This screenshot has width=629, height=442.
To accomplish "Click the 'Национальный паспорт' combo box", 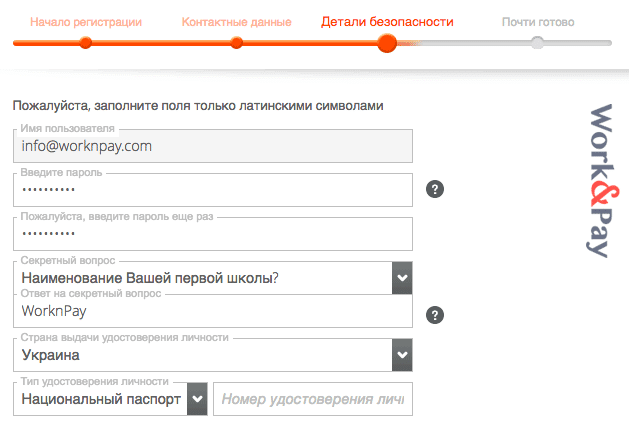I will coord(110,399).
